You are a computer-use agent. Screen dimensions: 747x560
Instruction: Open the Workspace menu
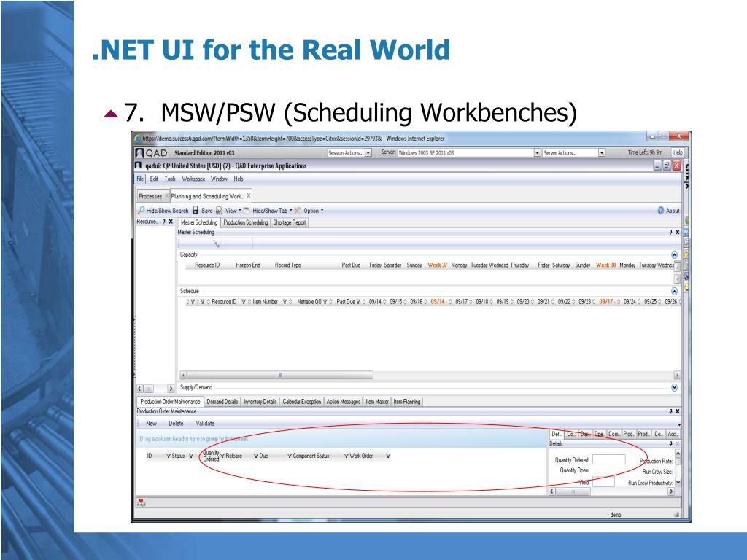point(193,179)
